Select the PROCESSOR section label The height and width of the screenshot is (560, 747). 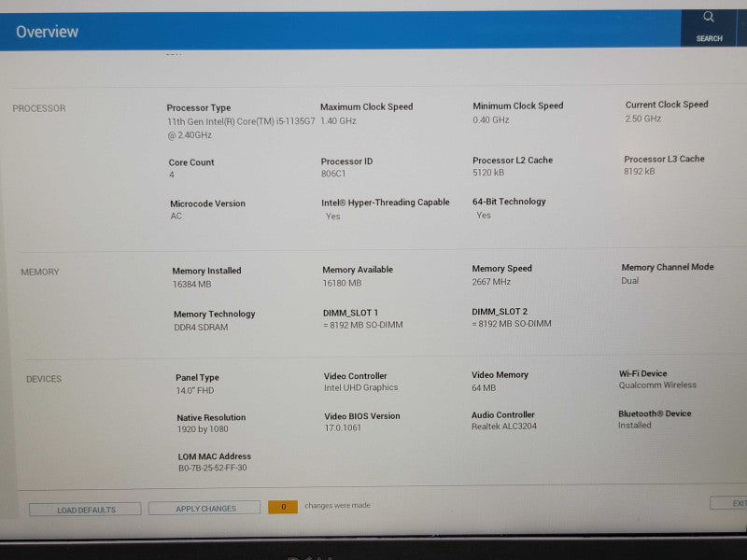39,108
